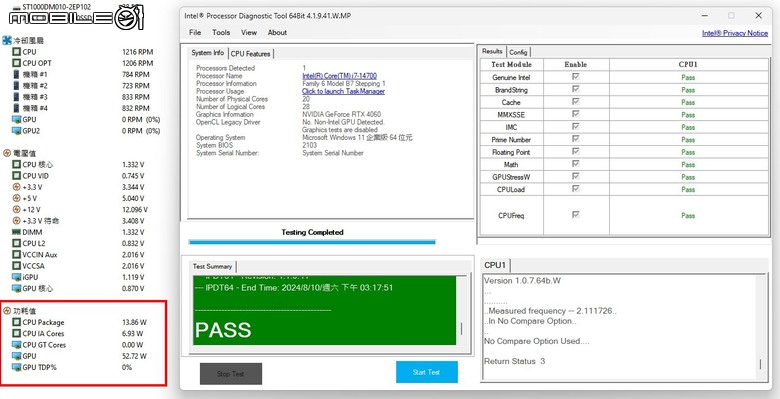This screenshot has width=780, height=399.
Task: Click the chip icon beside CPU 核心
Action: coord(16,165)
